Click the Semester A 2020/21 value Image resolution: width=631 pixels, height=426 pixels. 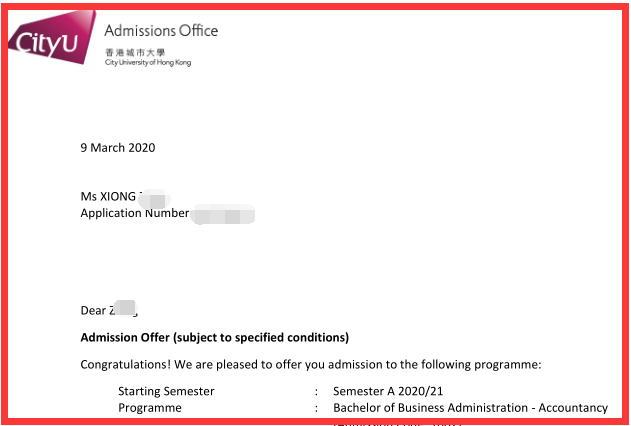tap(388, 391)
